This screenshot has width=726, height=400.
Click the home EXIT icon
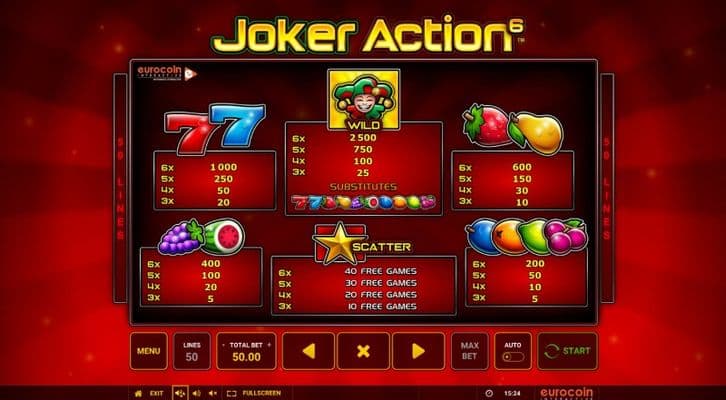tap(138, 394)
